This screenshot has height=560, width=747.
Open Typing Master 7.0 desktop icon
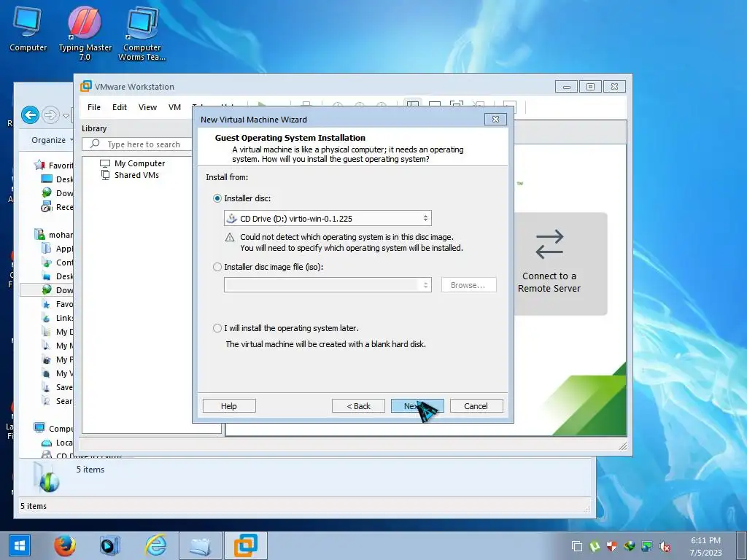click(x=85, y=34)
